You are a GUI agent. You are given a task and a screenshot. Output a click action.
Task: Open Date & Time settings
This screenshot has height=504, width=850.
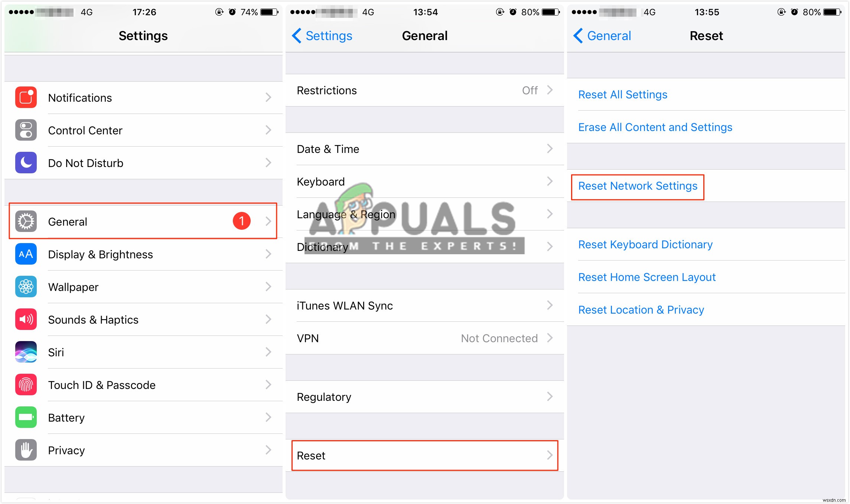tap(424, 150)
